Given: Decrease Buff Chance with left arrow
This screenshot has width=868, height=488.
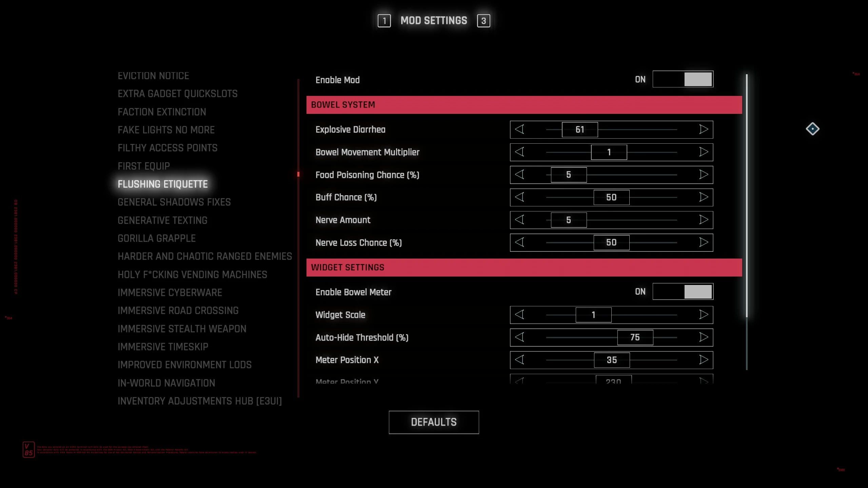Looking at the screenshot, I should pyautogui.click(x=519, y=197).
